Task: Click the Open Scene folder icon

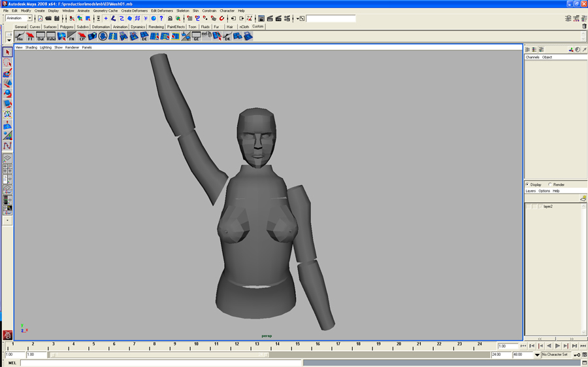Action: coord(48,18)
